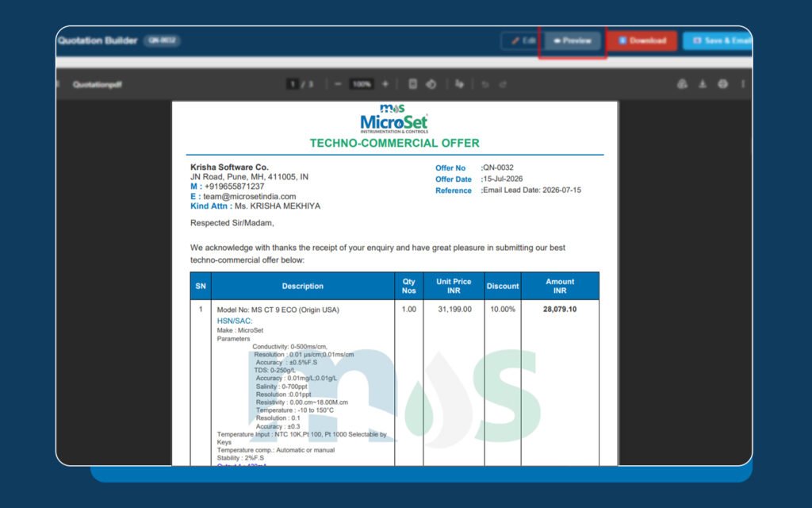Viewport: 812px width, 508px height.
Task: Click the Kind Attn Ms. KRISHA MEKHIYA line
Action: click(x=255, y=206)
